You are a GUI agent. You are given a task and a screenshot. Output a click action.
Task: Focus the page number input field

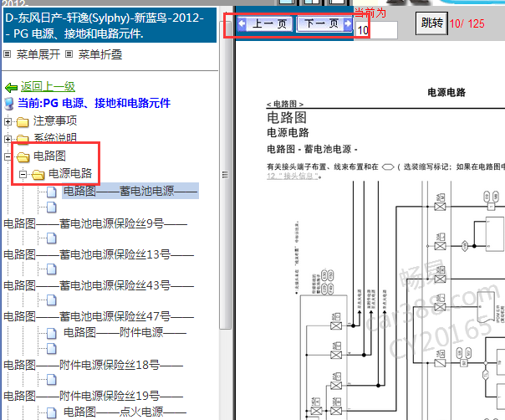click(376, 30)
